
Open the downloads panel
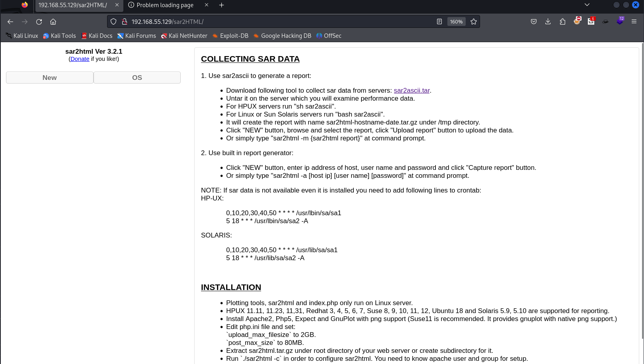(548, 21)
